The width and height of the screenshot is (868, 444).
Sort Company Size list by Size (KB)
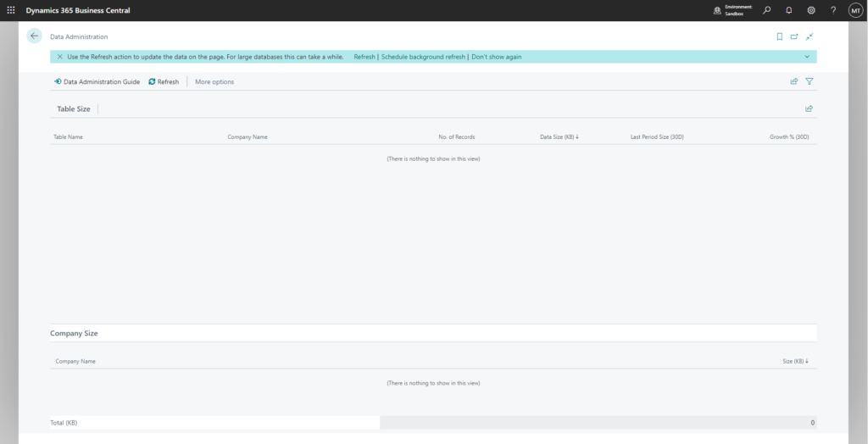coord(795,361)
